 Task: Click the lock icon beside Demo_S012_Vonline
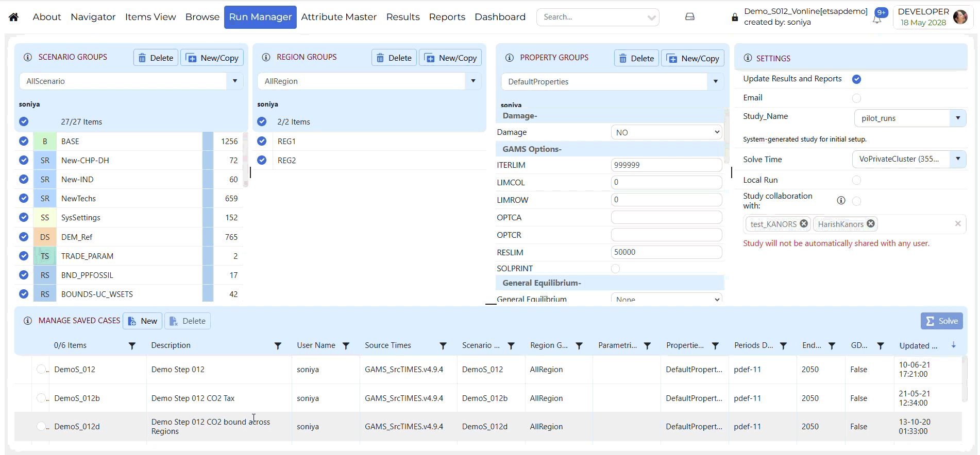coord(735,17)
